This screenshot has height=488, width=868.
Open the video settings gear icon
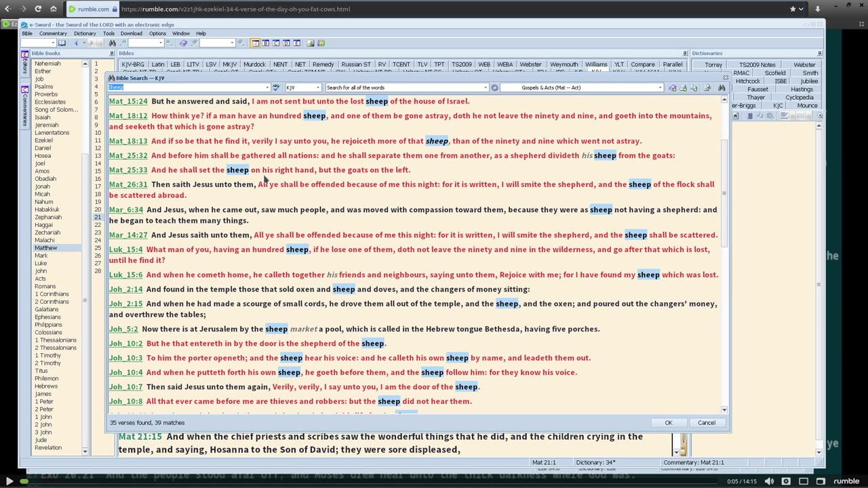pyautogui.click(x=786, y=481)
